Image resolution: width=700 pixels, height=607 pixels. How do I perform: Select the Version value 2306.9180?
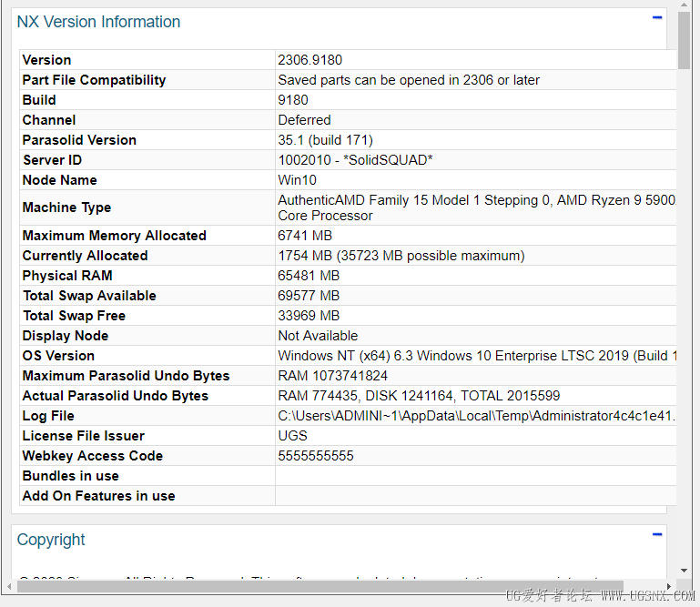pyautogui.click(x=309, y=60)
